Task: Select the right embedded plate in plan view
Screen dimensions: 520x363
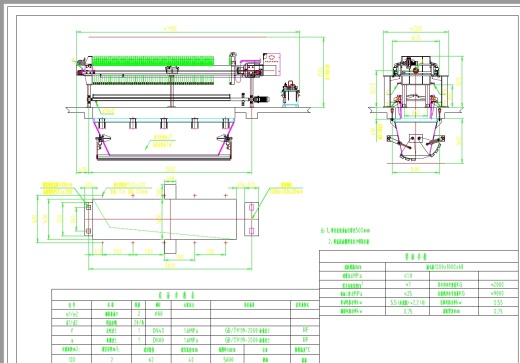Action: (x=251, y=219)
